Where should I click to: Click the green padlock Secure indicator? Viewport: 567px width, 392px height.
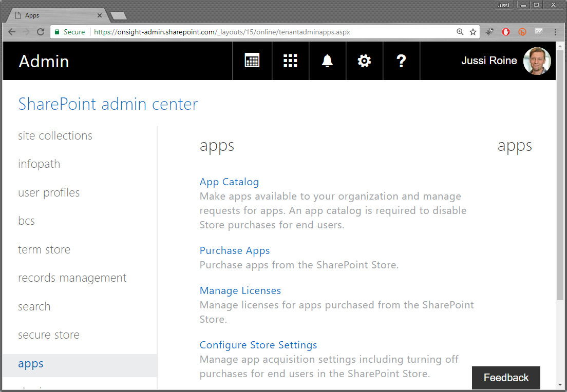coord(70,32)
